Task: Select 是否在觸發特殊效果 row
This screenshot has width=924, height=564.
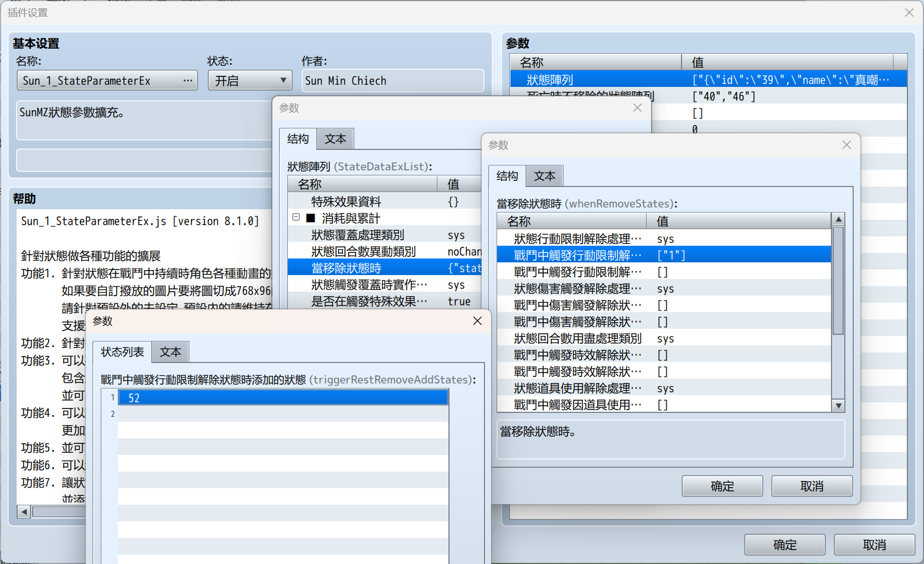Action: (384, 301)
